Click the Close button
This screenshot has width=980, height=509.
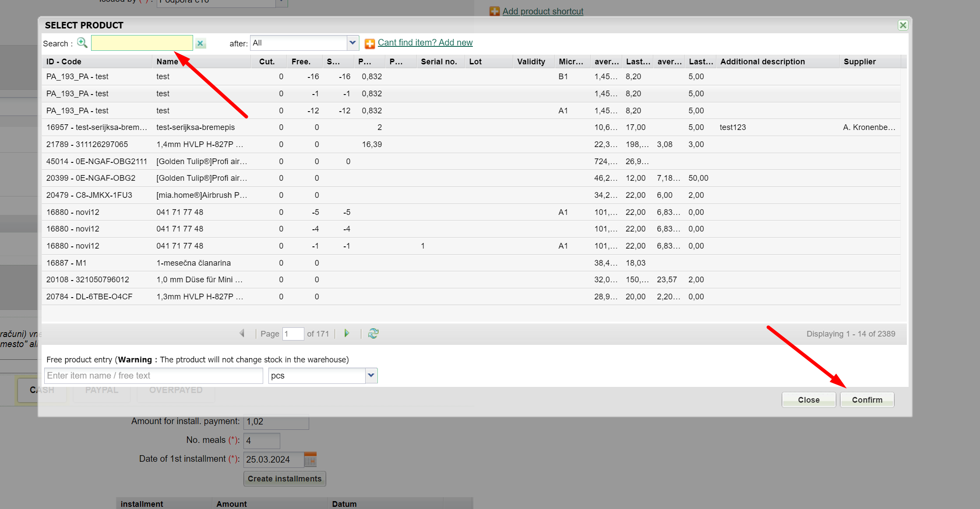tap(808, 400)
